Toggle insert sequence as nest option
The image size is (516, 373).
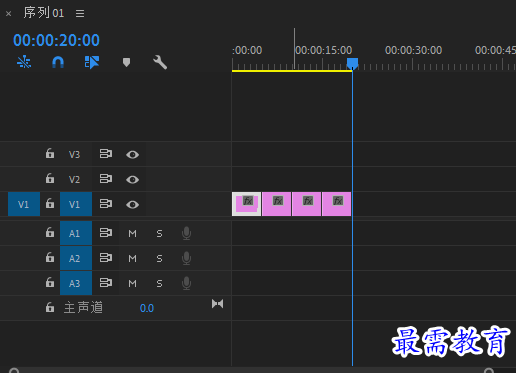[x=24, y=62]
